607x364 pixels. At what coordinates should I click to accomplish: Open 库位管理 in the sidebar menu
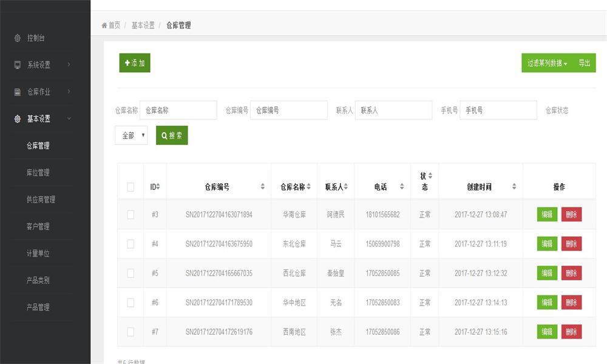38,173
